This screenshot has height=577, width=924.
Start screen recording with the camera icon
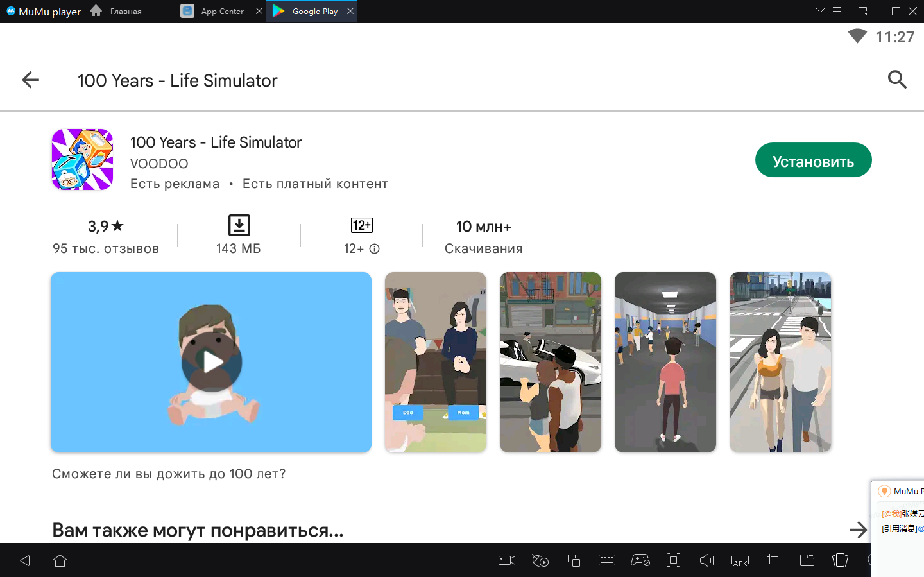pos(507,560)
